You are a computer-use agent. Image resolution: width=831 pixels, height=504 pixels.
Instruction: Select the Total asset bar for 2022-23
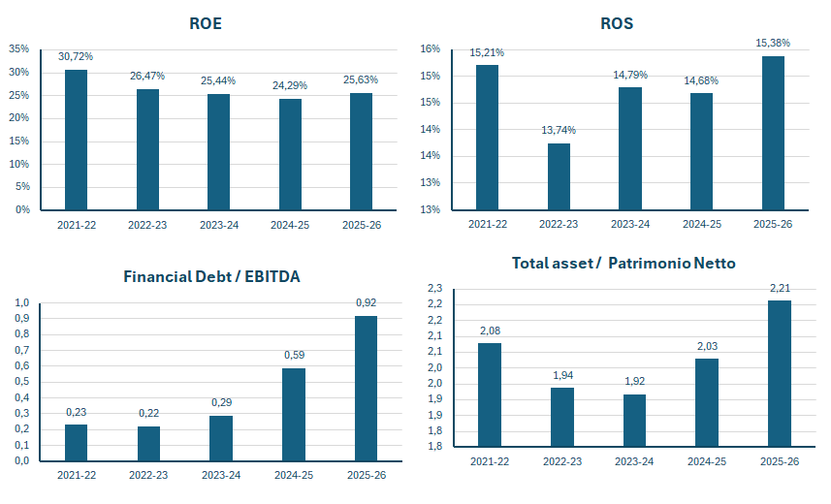(x=562, y=417)
